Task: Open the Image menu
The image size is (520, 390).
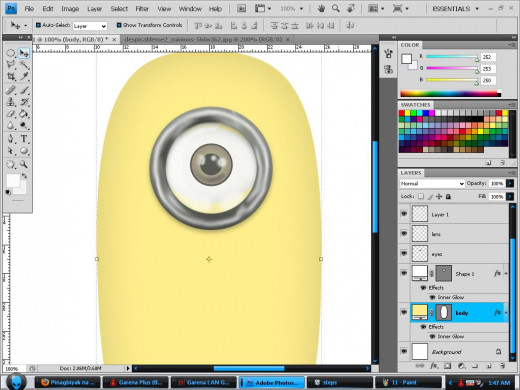Action: tap(70, 9)
